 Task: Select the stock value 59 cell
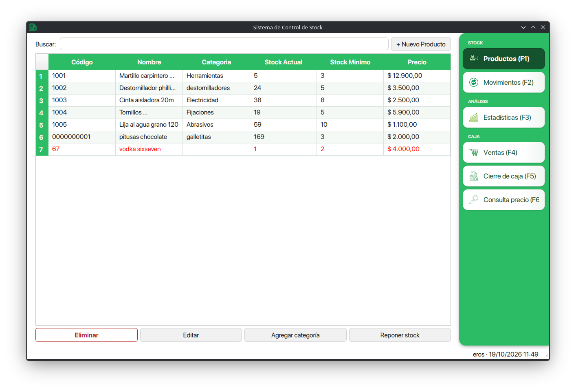click(284, 125)
